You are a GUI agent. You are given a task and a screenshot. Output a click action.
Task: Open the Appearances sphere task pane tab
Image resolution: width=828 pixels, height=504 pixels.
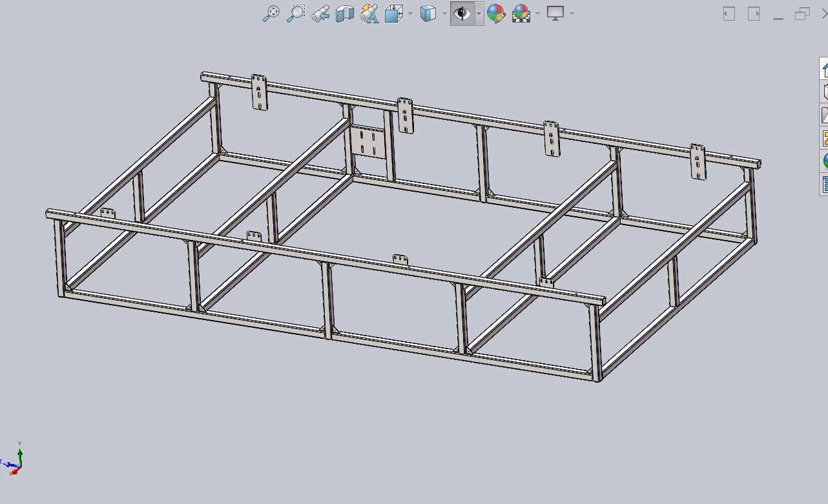point(824,160)
